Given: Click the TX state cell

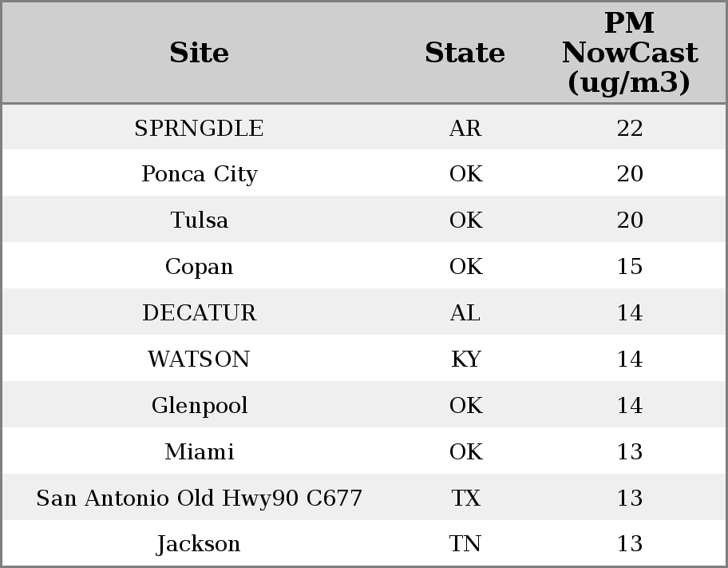Looking at the screenshot, I should coord(465,498).
